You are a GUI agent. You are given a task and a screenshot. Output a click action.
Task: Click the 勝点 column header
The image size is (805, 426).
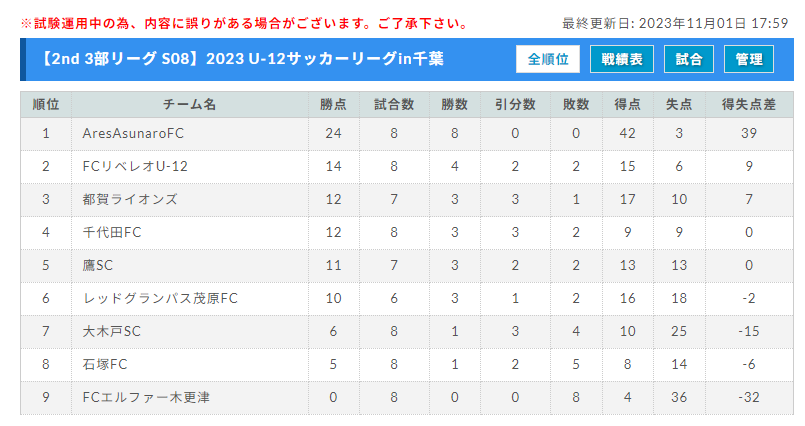click(333, 105)
